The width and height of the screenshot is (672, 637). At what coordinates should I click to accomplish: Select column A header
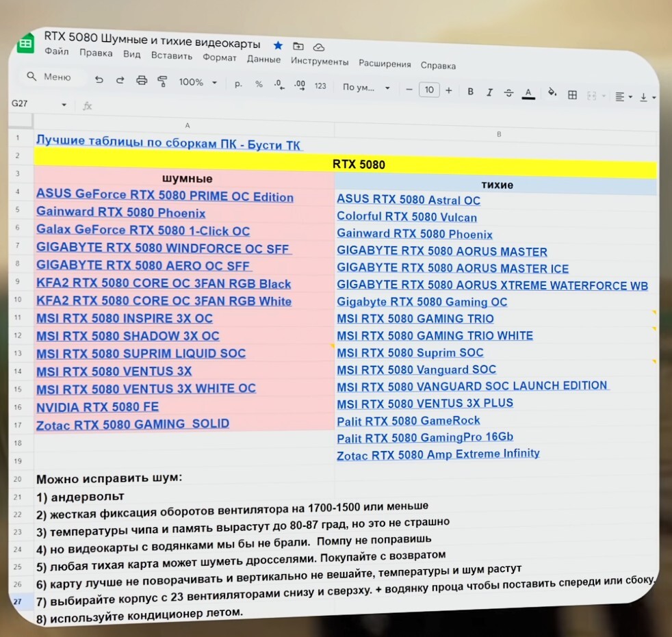pyautogui.click(x=187, y=125)
